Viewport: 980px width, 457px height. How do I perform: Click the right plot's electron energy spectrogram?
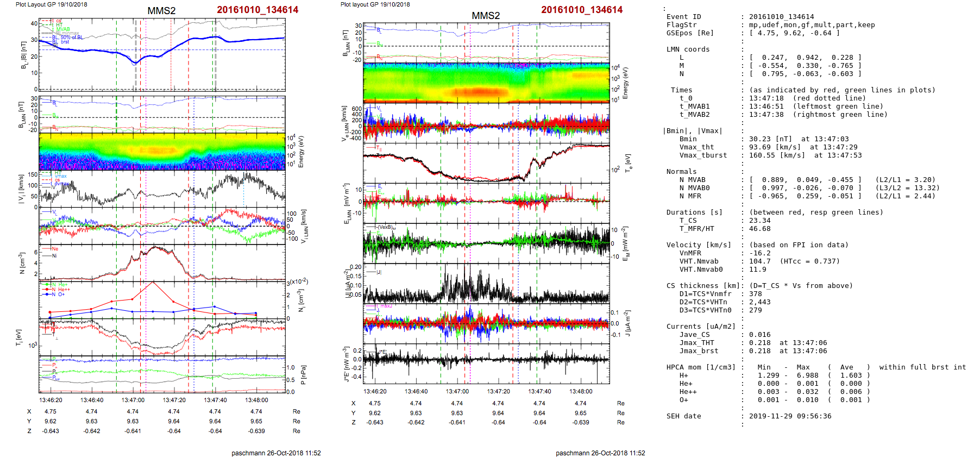[486, 83]
